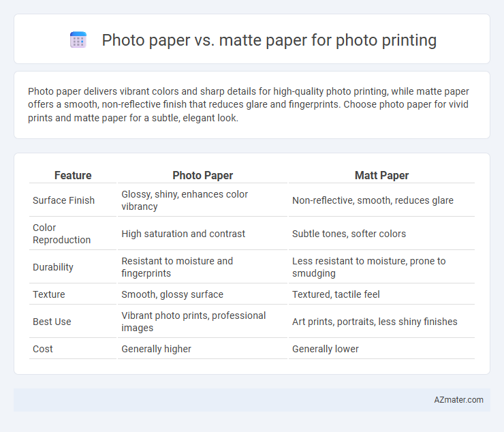
Task: Click the title 'Photo paper vs. matte paper for photo printing'
Action: pos(269,40)
